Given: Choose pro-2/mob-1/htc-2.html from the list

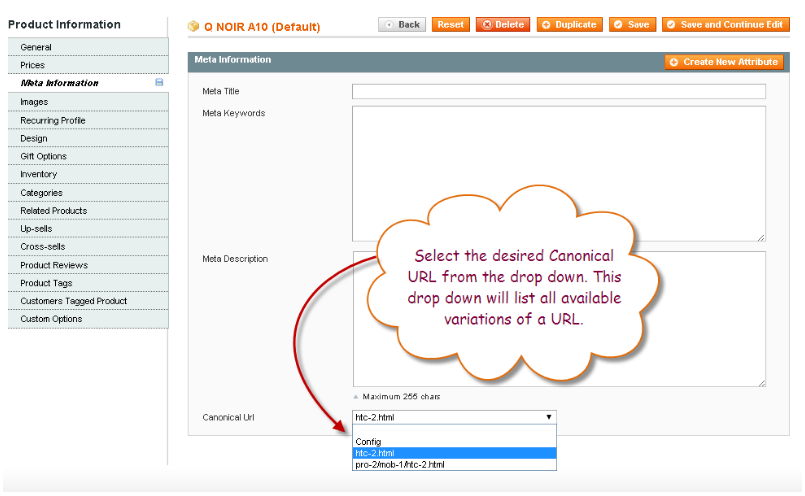Looking at the screenshot, I should tap(400, 464).
